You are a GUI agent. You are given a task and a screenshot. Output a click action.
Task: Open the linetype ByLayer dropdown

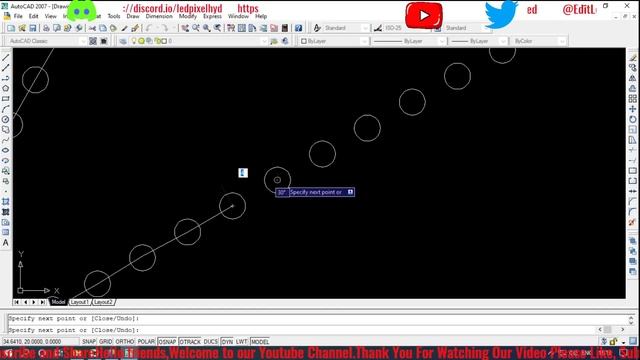(409, 41)
